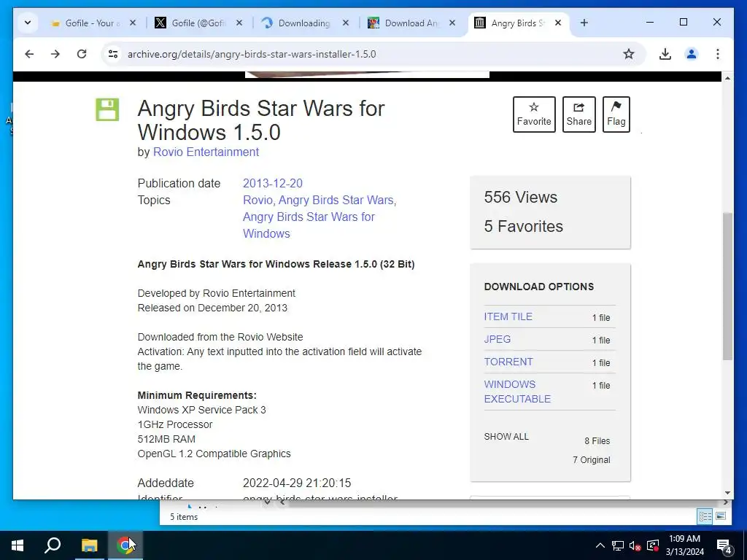The width and height of the screenshot is (747, 560).
Task: Show hidden system tray icons chevron
Action: click(600, 545)
